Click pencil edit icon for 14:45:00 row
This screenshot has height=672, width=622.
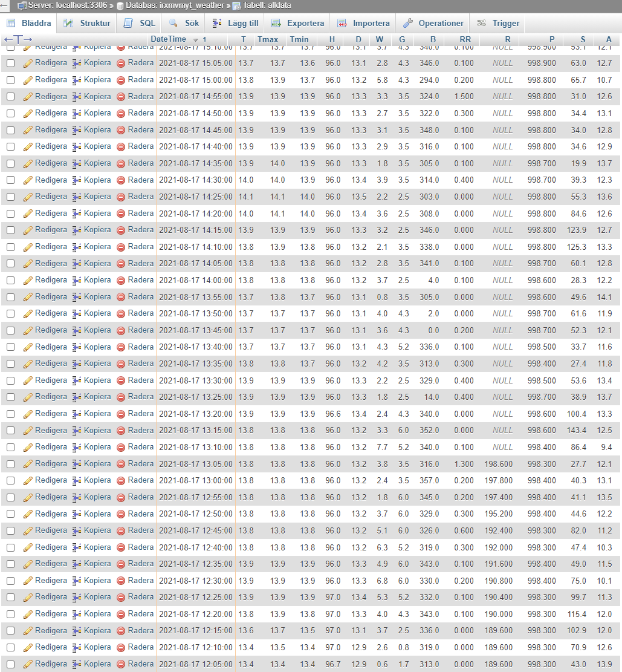pos(28,130)
